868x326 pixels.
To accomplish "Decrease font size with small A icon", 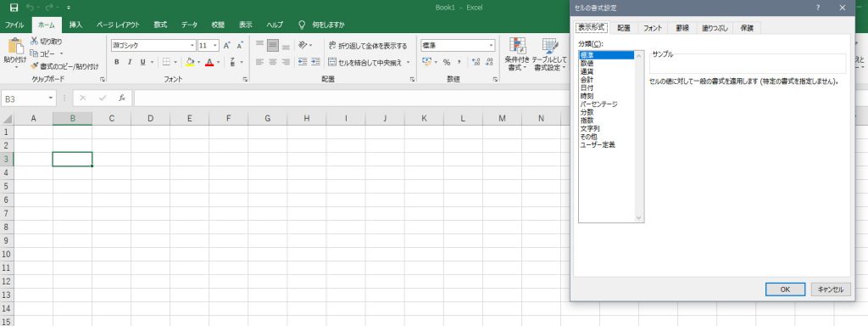I will click(240, 46).
